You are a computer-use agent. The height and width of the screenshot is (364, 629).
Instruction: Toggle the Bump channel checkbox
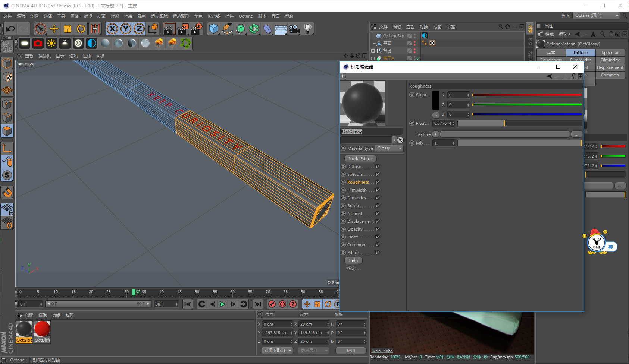coord(378,206)
